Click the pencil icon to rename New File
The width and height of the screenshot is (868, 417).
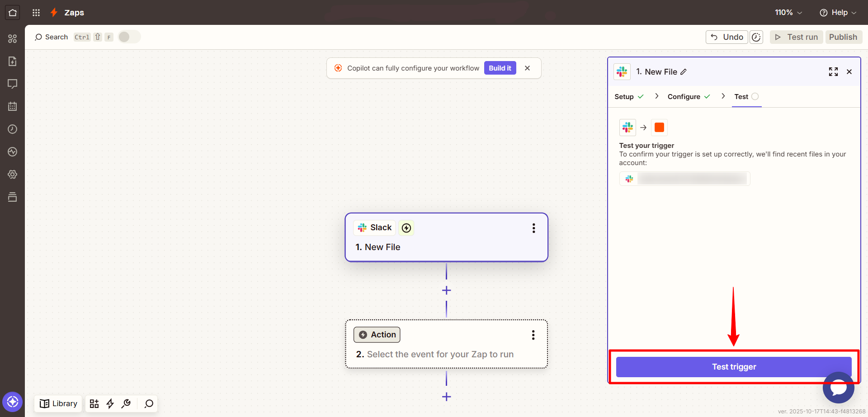tap(684, 72)
